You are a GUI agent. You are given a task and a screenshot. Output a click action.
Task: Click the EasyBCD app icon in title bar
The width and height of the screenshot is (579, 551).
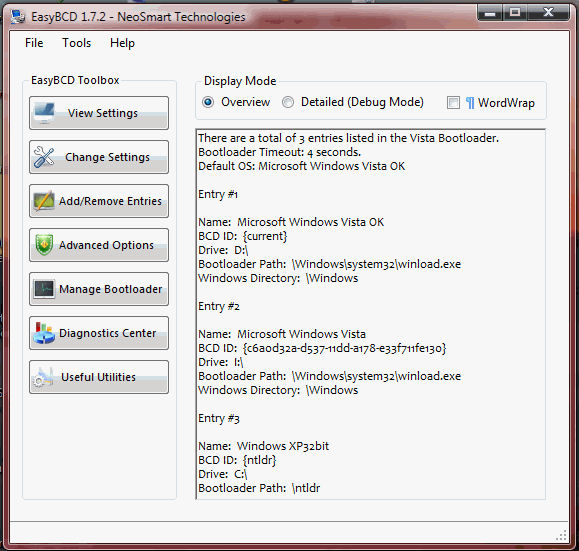tap(18, 17)
